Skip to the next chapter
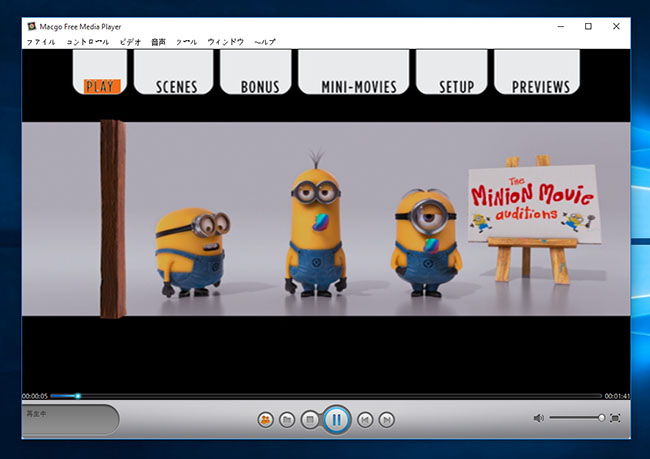This screenshot has width=650, height=459. tap(387, 420)
